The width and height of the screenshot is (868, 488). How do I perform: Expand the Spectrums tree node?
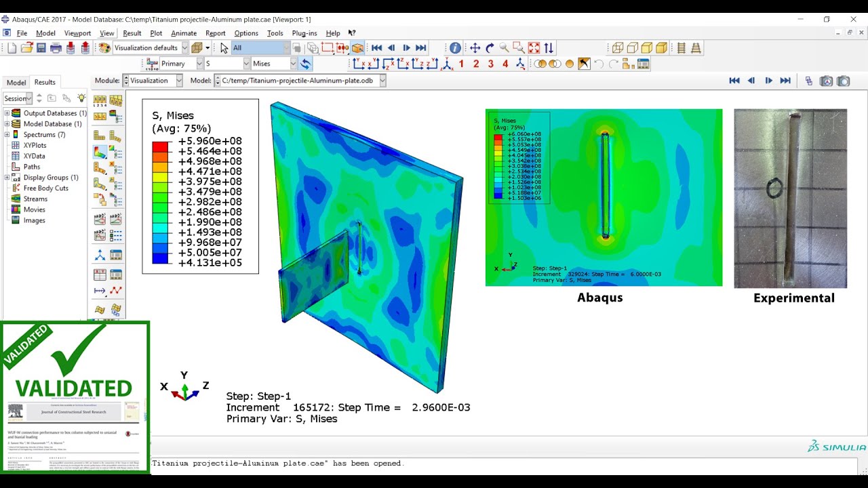tap(7, 135)
